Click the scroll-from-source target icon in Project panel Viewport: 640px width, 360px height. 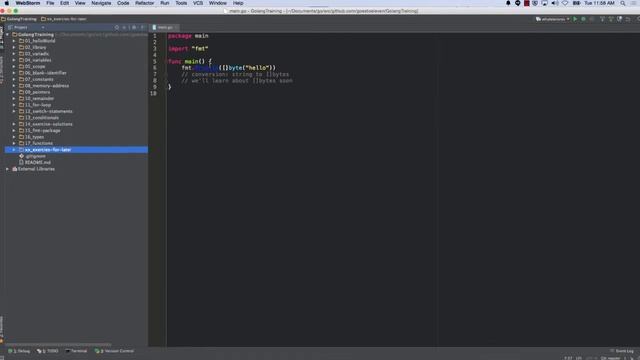[117, 27]
